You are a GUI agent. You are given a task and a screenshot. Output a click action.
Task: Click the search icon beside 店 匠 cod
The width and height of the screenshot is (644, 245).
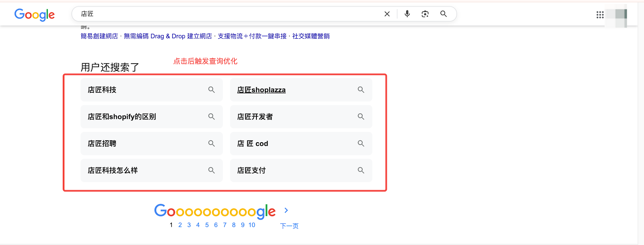361,143
